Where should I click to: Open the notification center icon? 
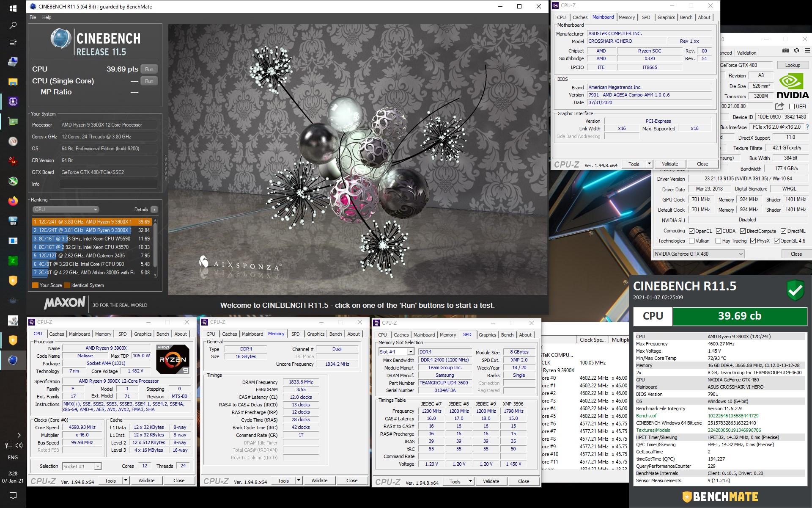tap(13, 495)
